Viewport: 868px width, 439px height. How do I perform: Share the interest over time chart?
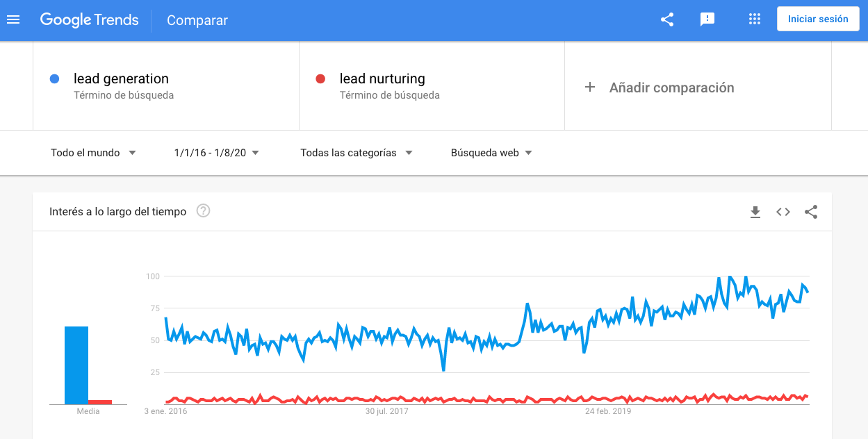811,212
